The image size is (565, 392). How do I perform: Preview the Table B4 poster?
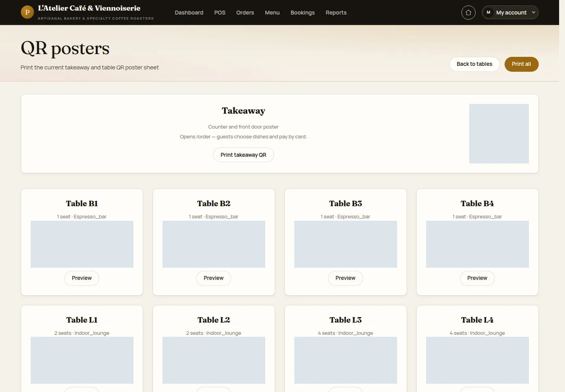[477, 278]
